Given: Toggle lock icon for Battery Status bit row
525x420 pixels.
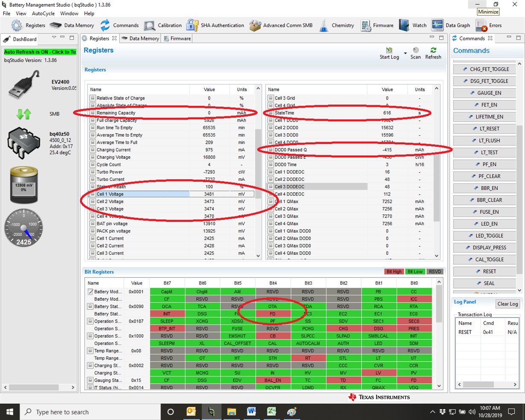Looking at the screenshot, I should tap(90, 306).
